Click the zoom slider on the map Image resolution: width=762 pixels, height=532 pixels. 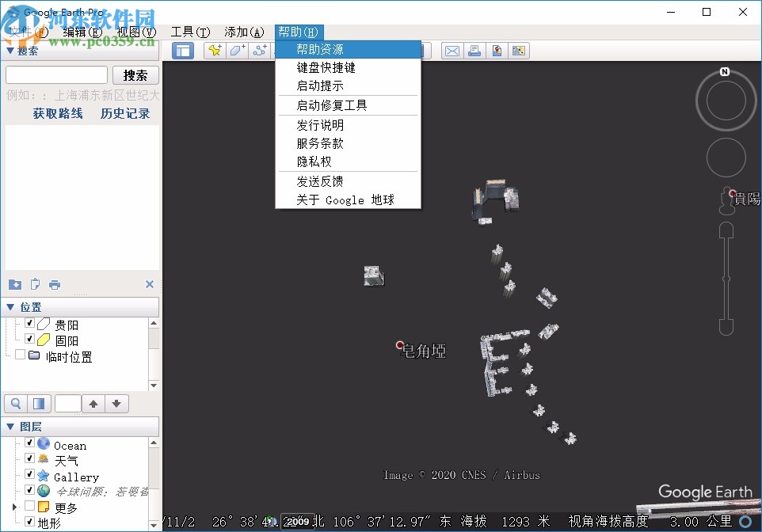click(x=726, y=278)
